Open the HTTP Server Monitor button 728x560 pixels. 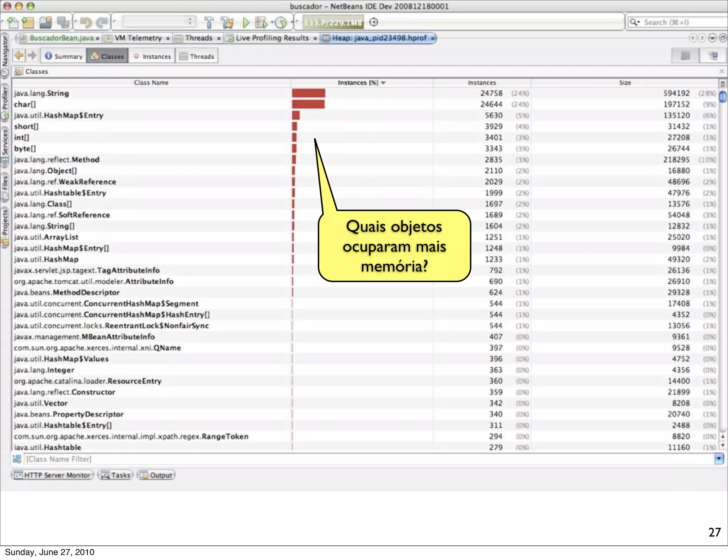coord(53,475)
